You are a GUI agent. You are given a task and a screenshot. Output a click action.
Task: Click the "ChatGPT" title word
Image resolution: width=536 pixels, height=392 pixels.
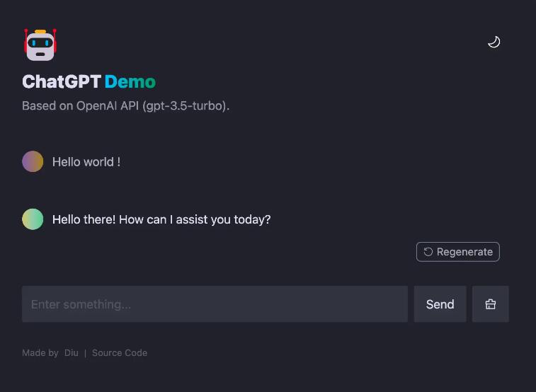point(62,82)
